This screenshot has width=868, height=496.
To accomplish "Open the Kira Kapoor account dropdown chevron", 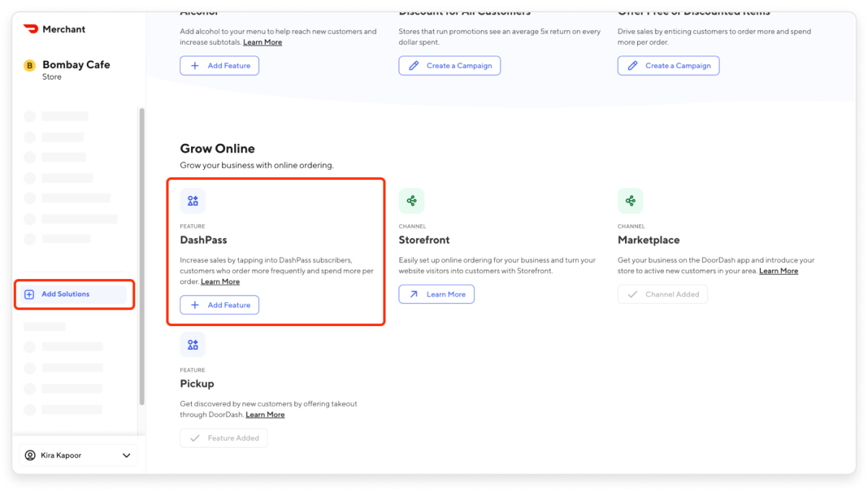I will click(127, 456).
